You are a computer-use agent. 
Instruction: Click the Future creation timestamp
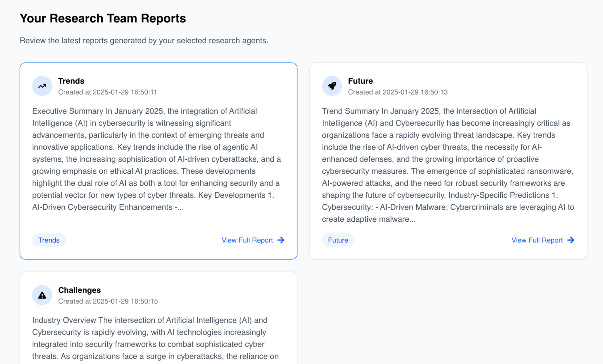pyautogui.click(x=398, y=92)
